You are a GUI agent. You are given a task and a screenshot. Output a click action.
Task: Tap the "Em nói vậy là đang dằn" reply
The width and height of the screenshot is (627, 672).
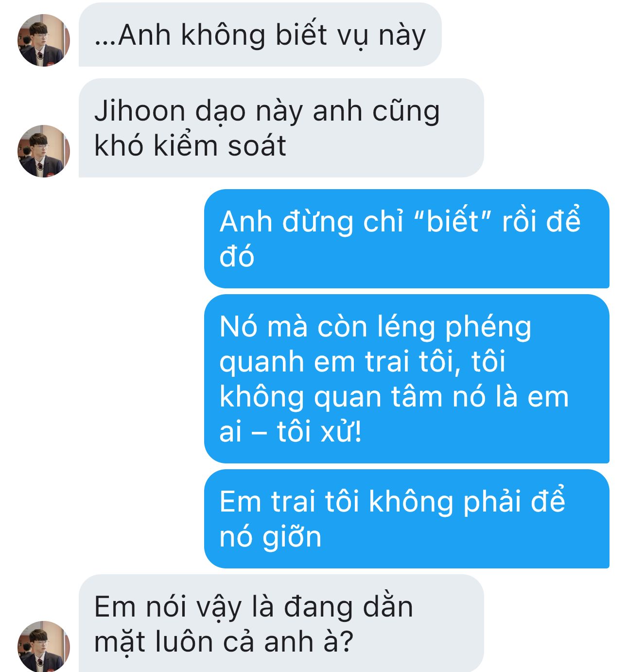tap(281, 623)
